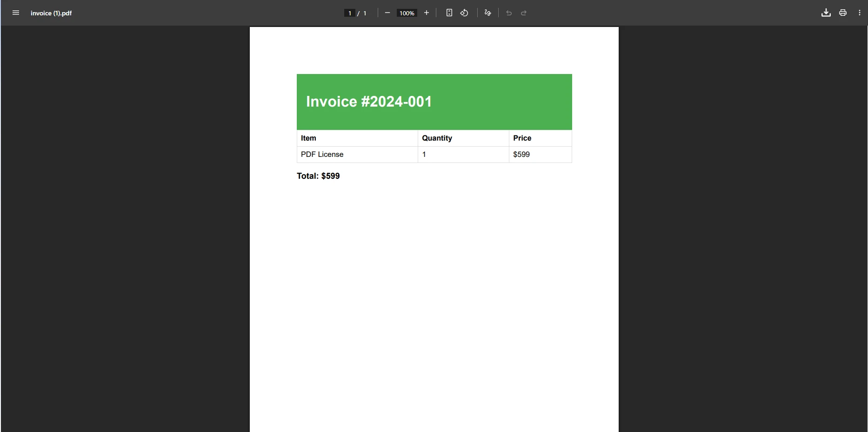Click the $599 price cell
Viewport: 868px width, 432px height.
point(521,154)
